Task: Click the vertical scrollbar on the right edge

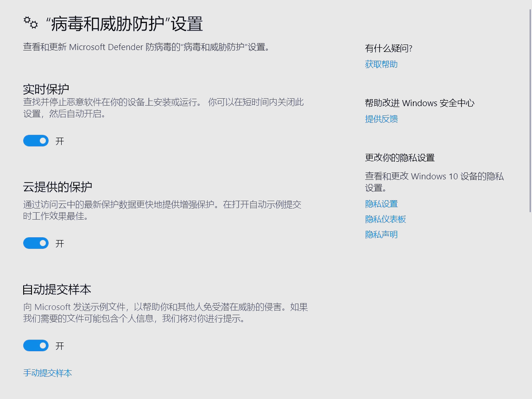Action: click(530, 111)
